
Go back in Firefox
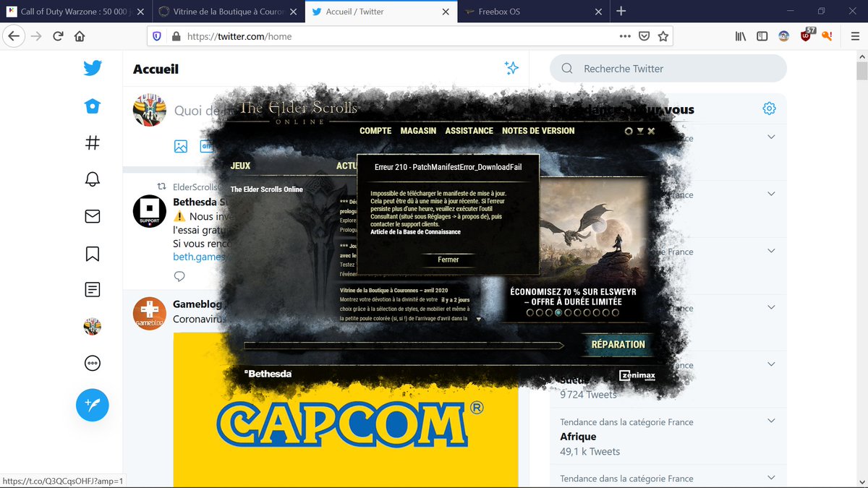[x=14, y=36]
